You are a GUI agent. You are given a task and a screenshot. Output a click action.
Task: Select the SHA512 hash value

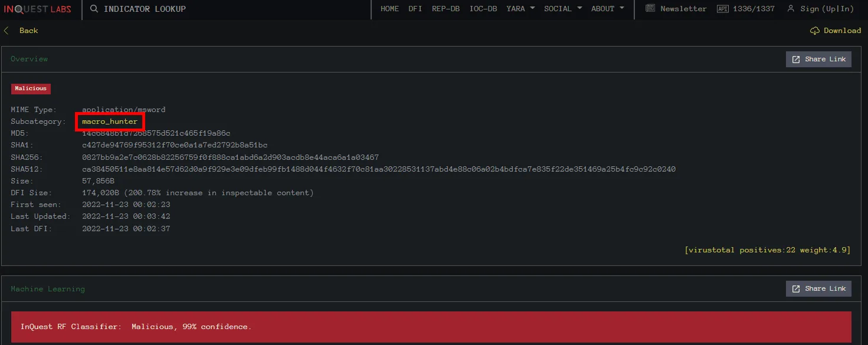coord(379,169)
